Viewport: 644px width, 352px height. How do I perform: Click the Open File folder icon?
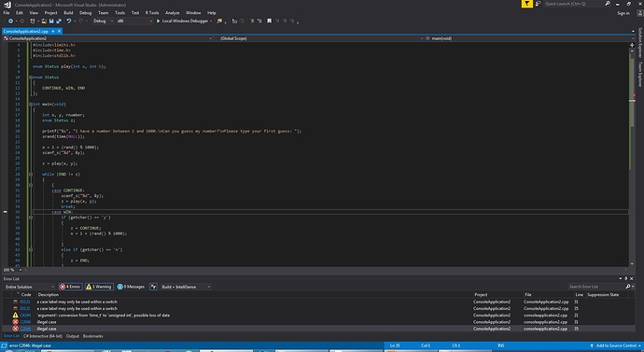coord(44,21)
